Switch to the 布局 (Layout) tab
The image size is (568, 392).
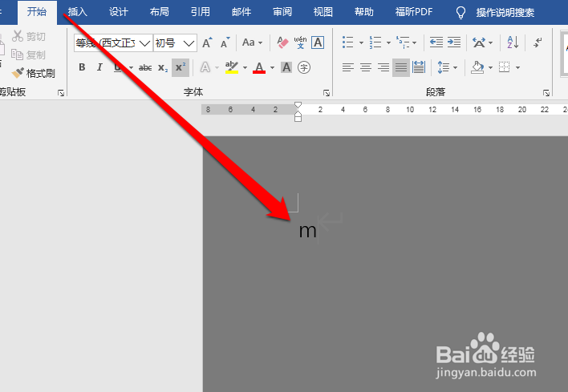(x=160, y=12)
